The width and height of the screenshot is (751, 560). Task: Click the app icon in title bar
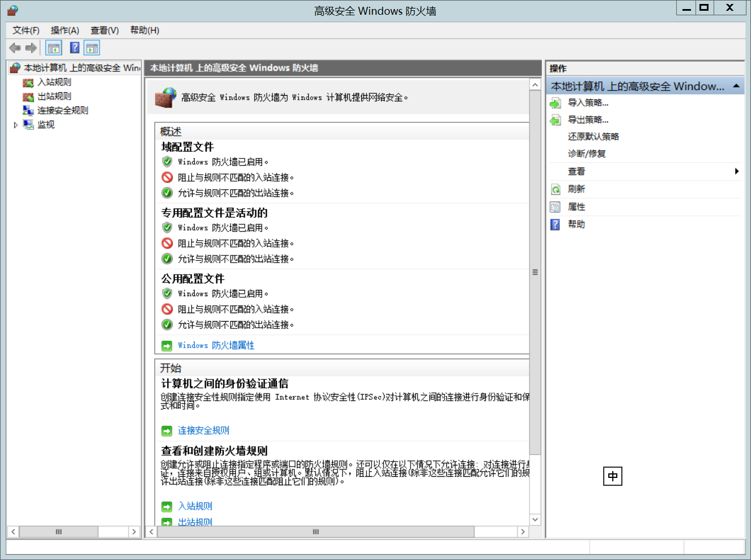click(12, 10)
